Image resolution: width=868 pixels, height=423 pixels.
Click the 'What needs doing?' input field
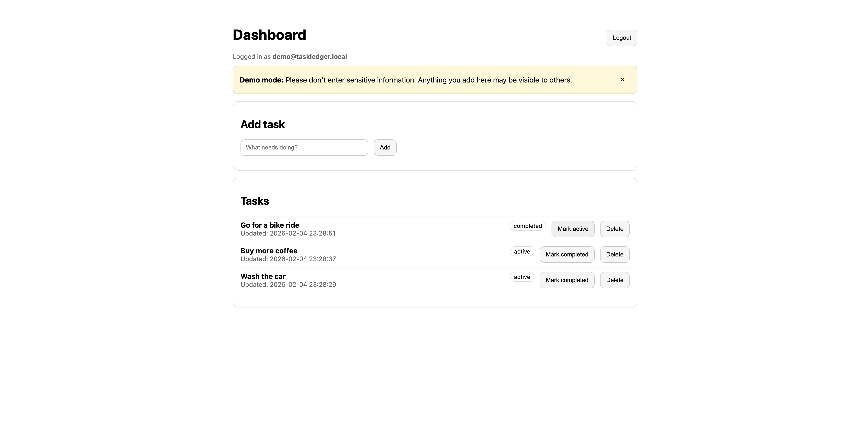(304, 147)
